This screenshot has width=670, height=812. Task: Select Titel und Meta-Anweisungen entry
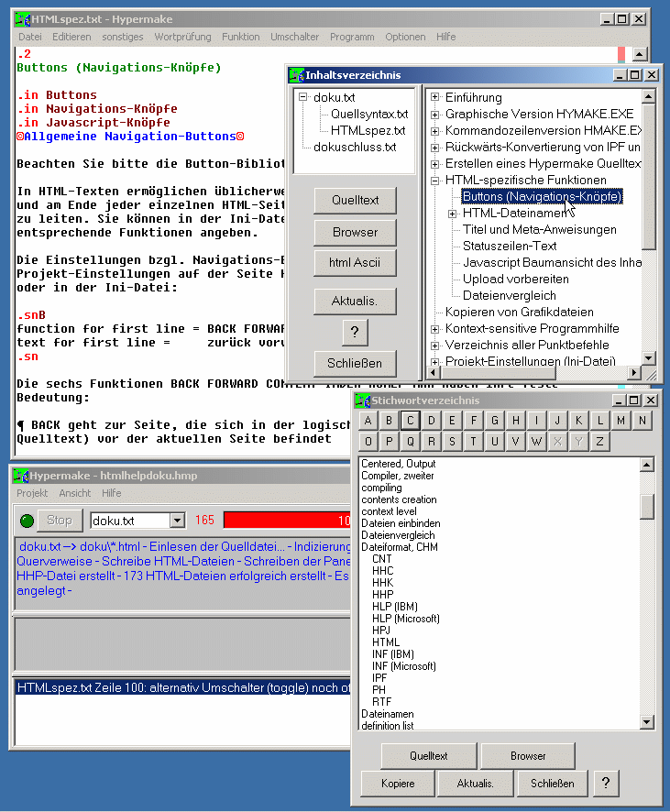540,229
